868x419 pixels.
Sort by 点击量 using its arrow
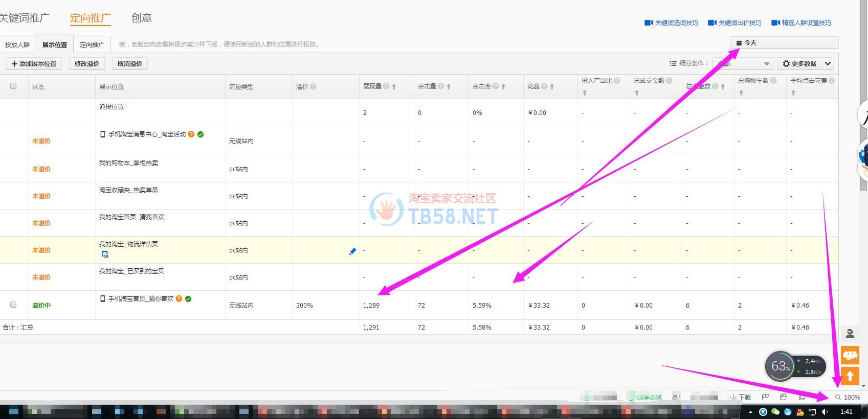(x=449, y=87)
